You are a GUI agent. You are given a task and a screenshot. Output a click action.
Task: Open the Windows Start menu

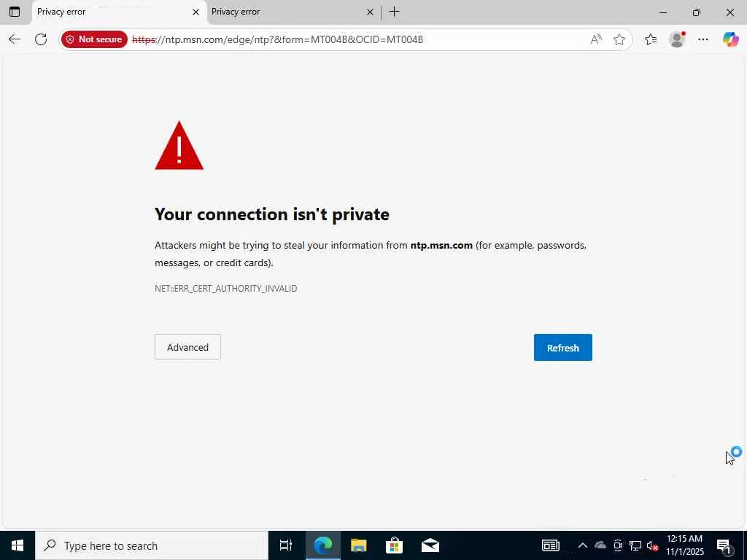coord(18,545)
